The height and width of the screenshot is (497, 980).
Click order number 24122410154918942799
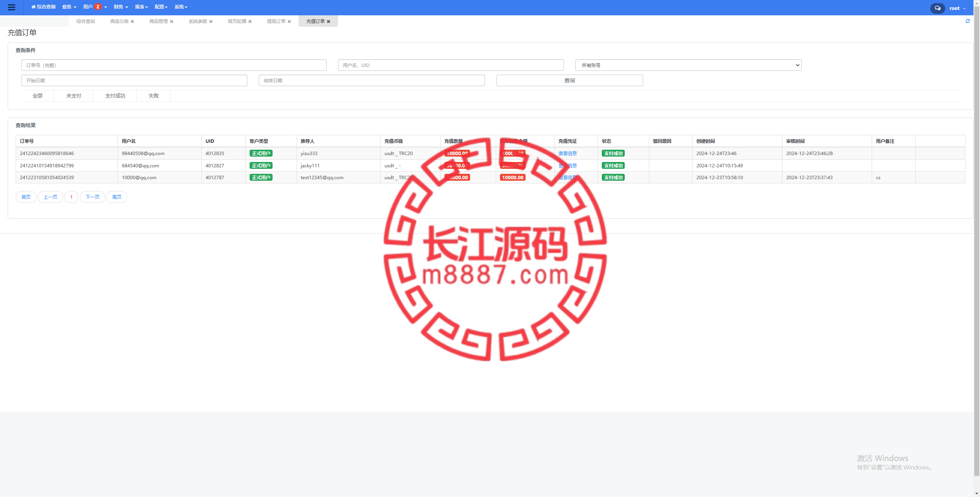(x=47, y=166)
